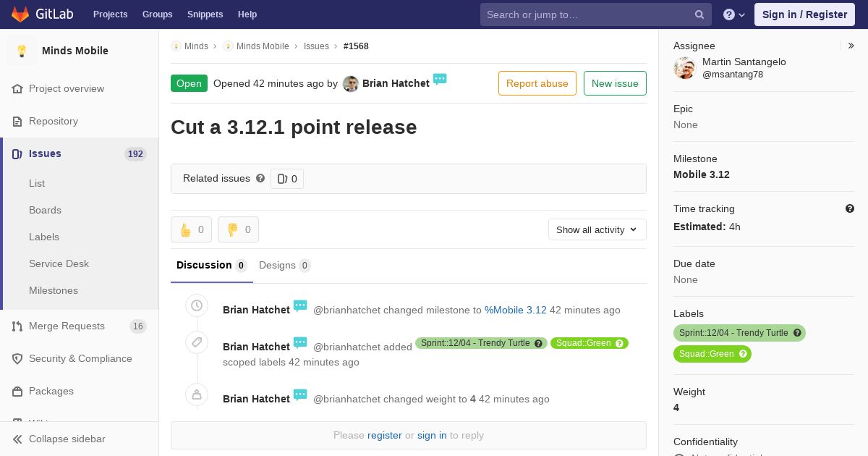Click the weight icon on activity entry
This screenshot has height=456, width=868.
coord(197,394)
